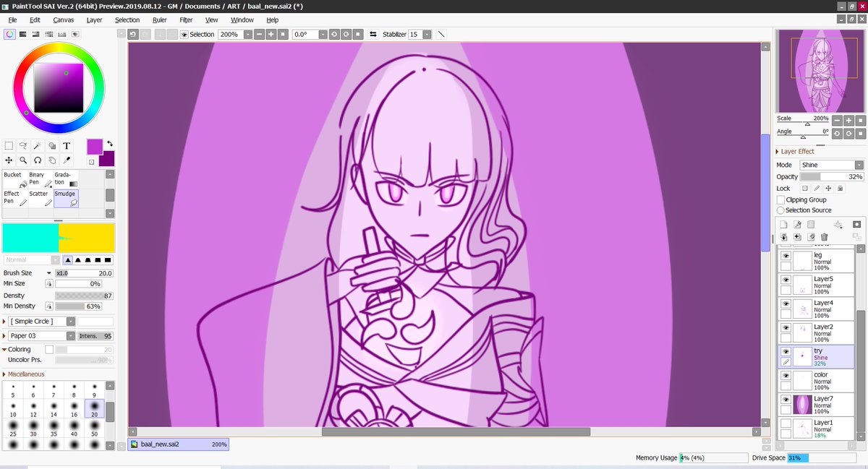Swap foreground and background colors
The image size is (868, 469).
point(110,144)
